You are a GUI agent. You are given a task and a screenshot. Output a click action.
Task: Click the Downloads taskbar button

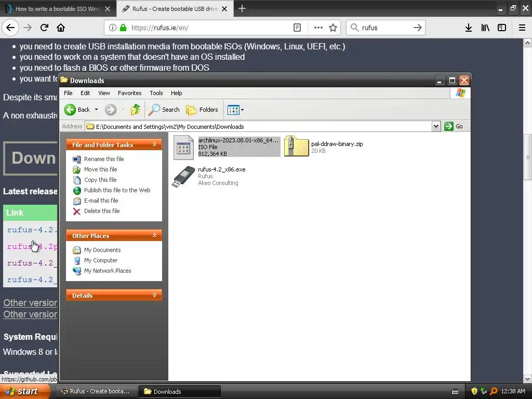[180, 392]
